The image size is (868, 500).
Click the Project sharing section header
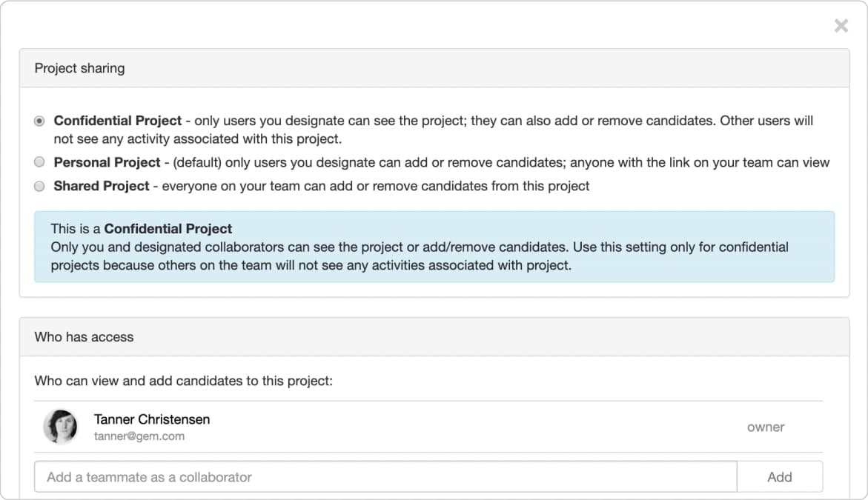click(x=79, y=68)
